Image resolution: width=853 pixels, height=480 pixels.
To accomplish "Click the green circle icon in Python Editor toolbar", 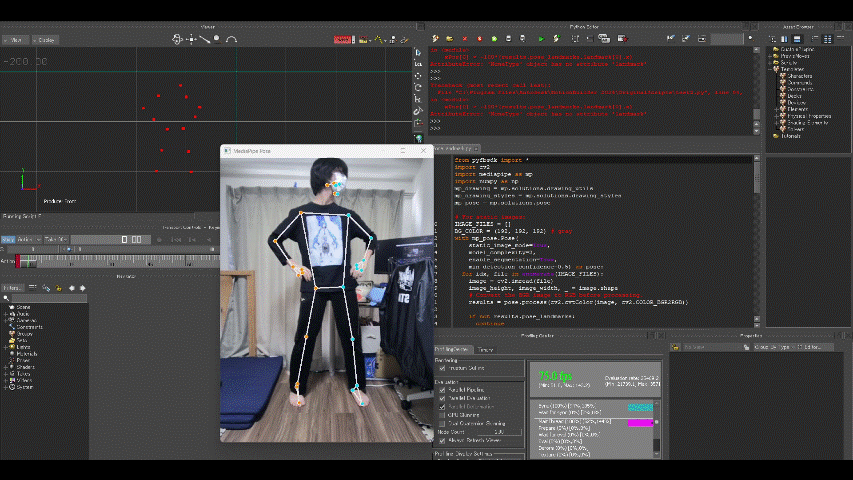I will point(494,39).
